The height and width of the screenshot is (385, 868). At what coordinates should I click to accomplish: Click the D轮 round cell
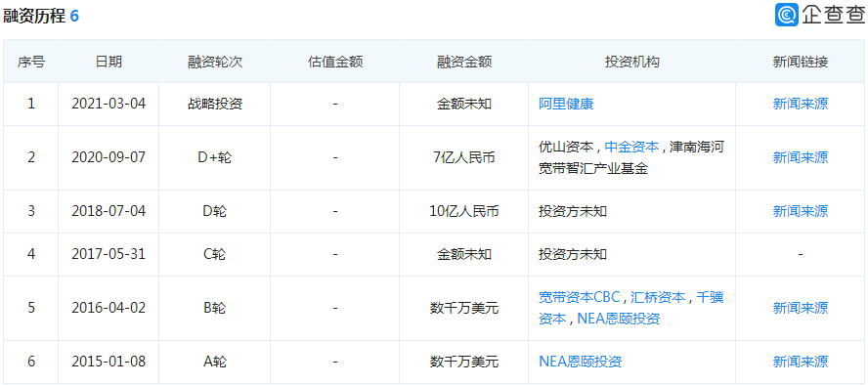215,211
